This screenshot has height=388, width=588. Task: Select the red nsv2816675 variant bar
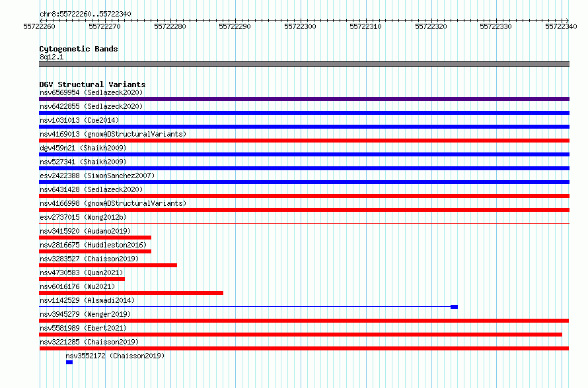click(x=95, y=251)
